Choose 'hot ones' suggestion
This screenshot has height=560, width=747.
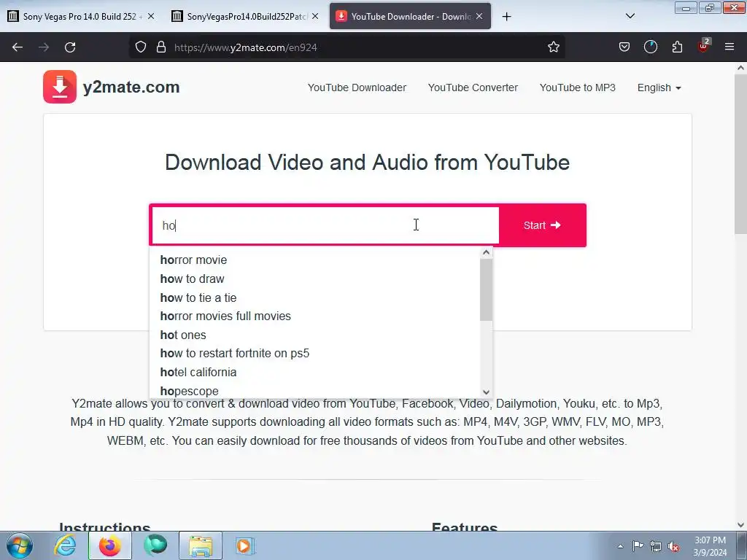pos(314,335)
